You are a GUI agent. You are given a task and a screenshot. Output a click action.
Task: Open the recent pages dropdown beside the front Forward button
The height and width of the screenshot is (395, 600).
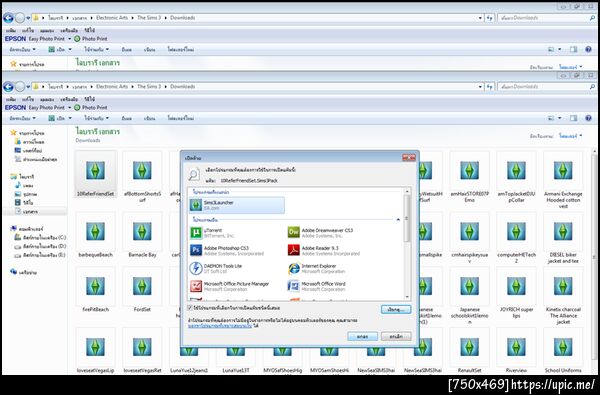click(28, 87)
